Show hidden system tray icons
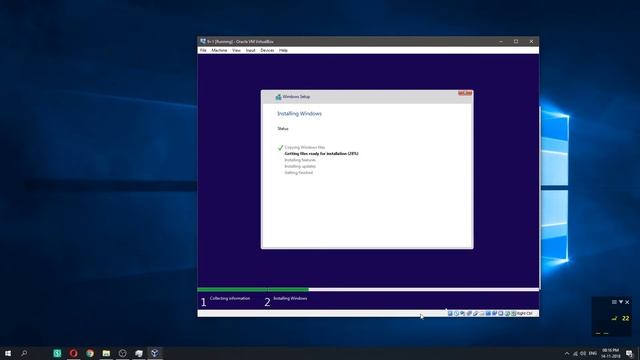Viewport: 640px width, 360px height. click(x=567, y=353)
